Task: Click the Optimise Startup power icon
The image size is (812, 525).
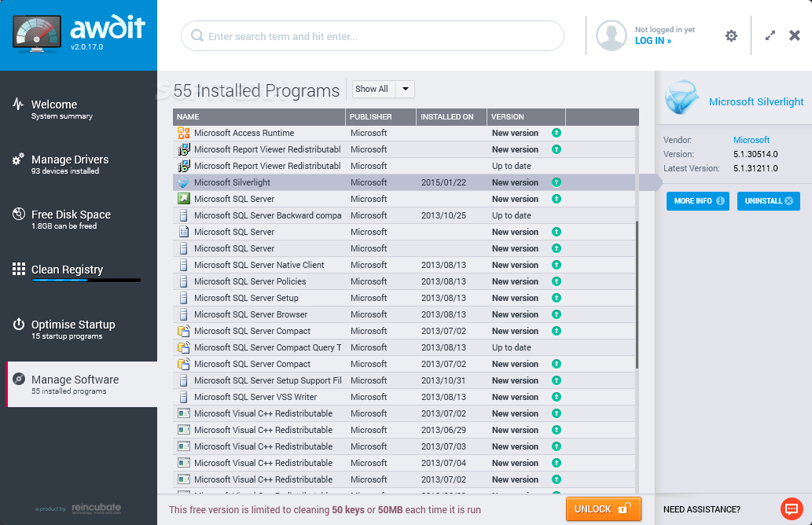Action: [x=19, y=324]
